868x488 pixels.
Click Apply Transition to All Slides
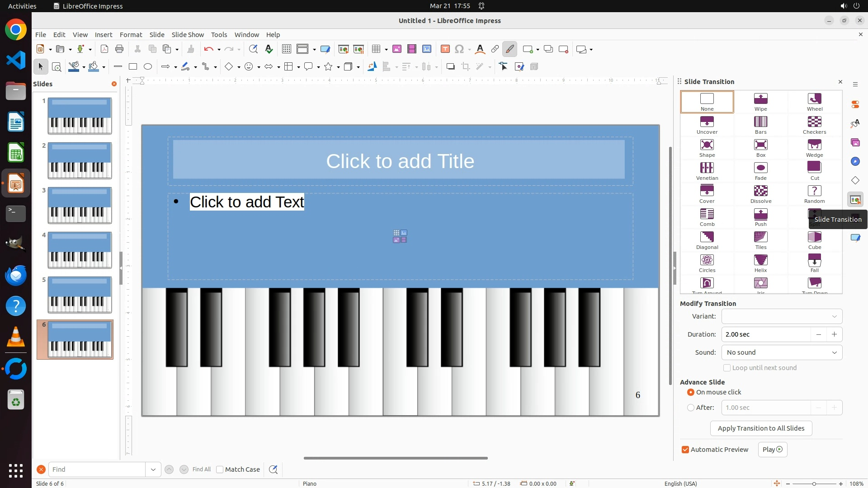tap(761, 428)
